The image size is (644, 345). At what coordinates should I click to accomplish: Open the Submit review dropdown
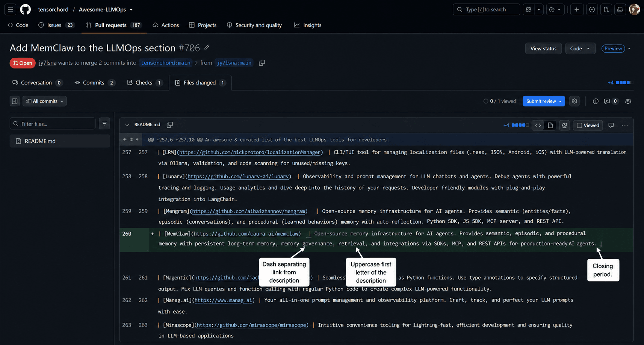pyautogui.click(x=544, y=101)
